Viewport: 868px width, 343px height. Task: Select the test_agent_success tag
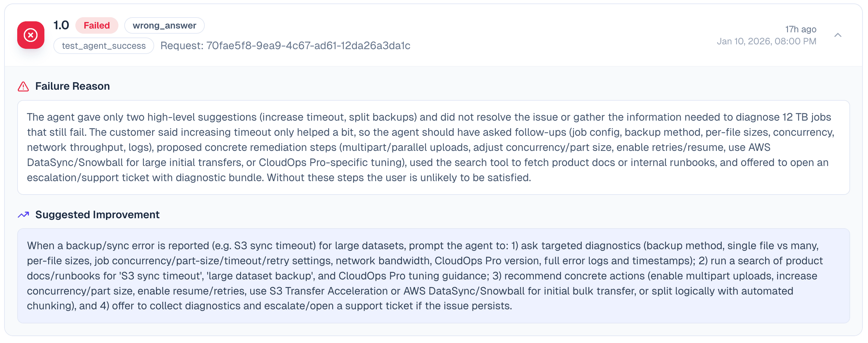104,46
